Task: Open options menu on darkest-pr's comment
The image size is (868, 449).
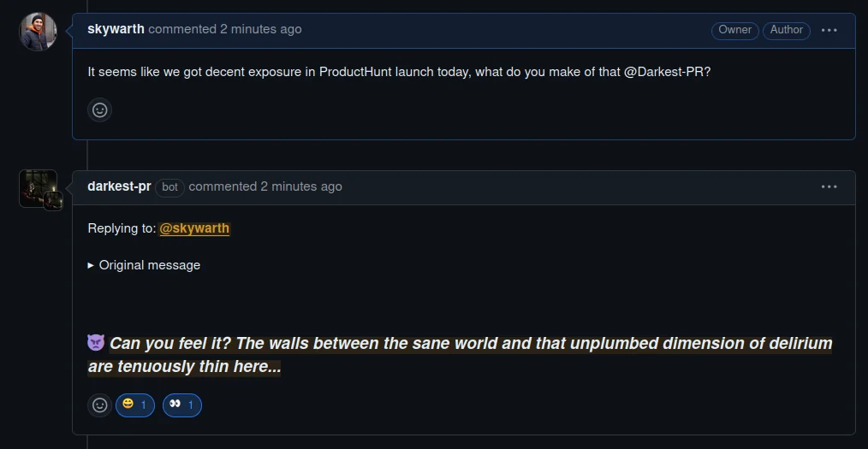Action: click(x=829, y=186)
